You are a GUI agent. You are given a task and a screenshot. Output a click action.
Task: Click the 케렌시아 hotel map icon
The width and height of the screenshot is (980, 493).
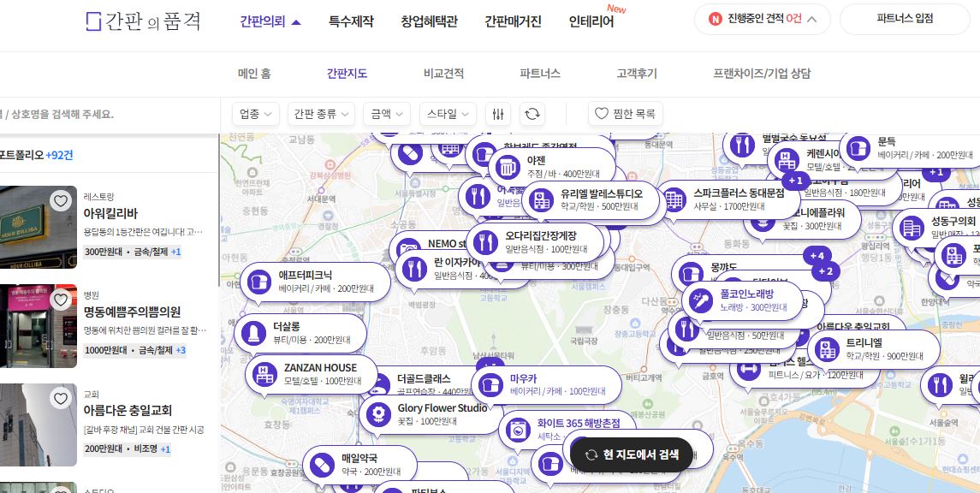pos(785,160)
